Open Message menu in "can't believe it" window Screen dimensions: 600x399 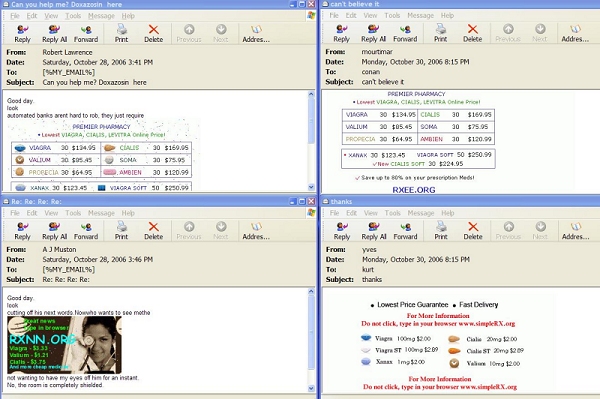[x=420, y=15]
